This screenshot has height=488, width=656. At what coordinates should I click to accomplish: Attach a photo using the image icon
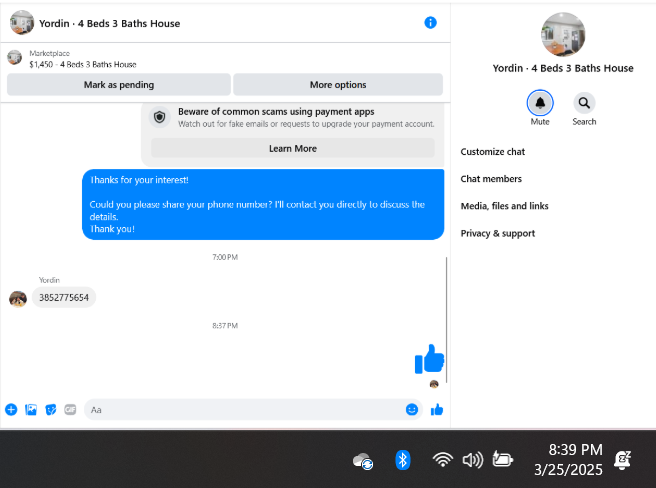pyautogui.click(x=31, y=409)
